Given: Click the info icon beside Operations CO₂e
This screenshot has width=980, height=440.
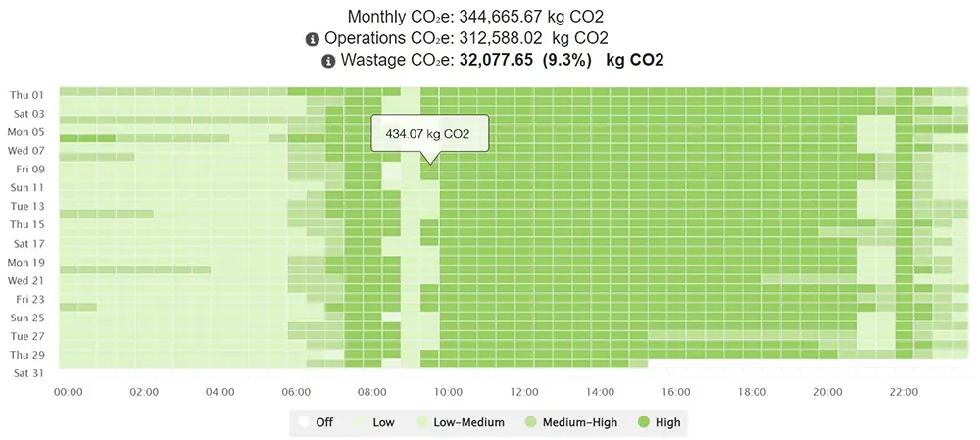Looking at the screenshot, I should click(313, 39).
